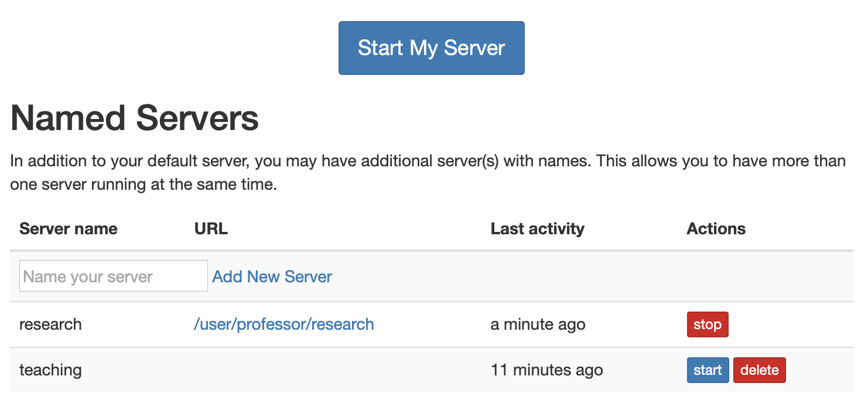Open the Add New Server link
Viewport: 868px width, 417px height.
(272, 276)
